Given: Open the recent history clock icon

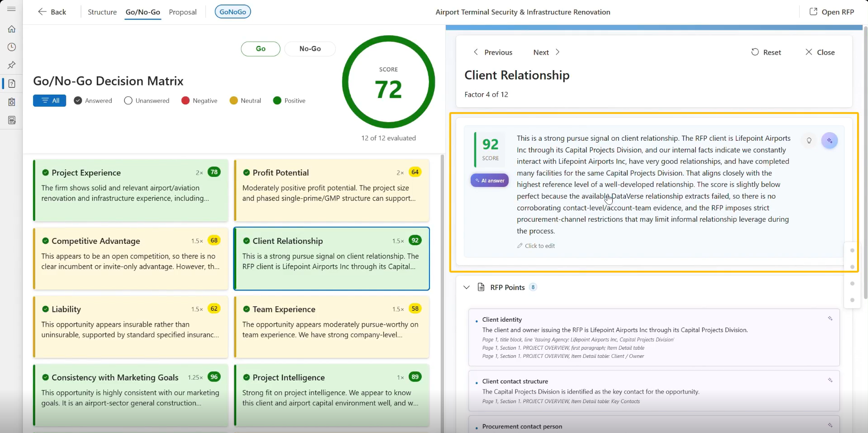Looking at the screenshot, I should (x=12, y=47).
